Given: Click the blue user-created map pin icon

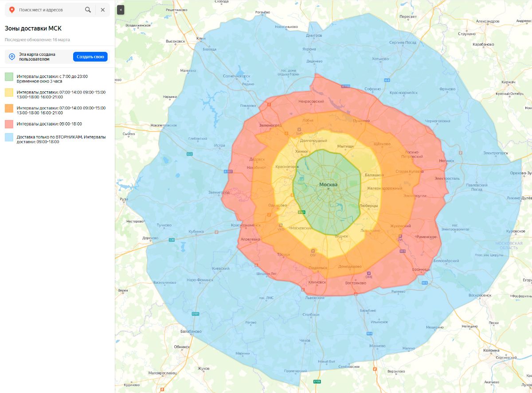Looking at the screenshot, I should (12, 56).
